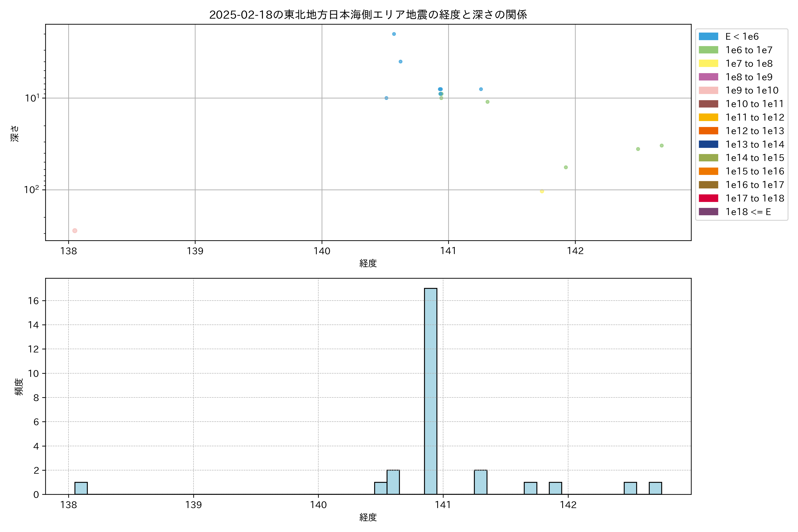Screen dimensions: 798x532
Task: Click the yellow scatter point near depth 100
Action: click(542, 191)
